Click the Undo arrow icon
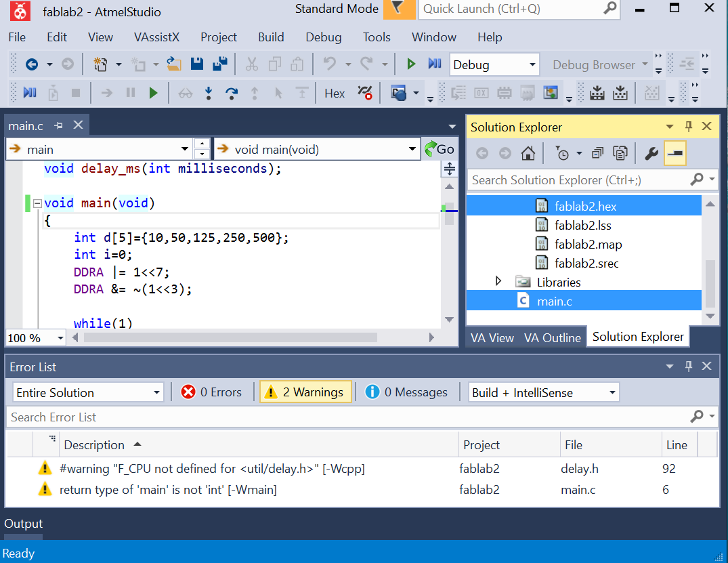This screenshot has width=728, height=563. 330,64
